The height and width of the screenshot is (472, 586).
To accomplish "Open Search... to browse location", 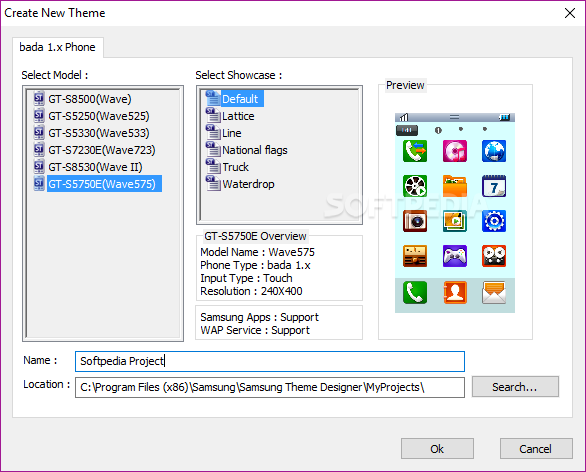I will point(515,387).
